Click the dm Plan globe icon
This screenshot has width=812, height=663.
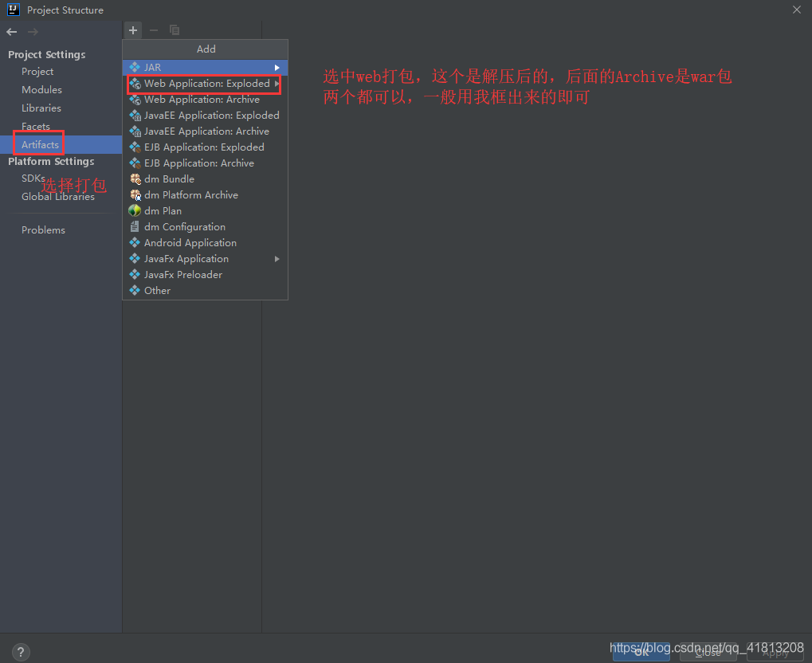[x=135, y=211]
